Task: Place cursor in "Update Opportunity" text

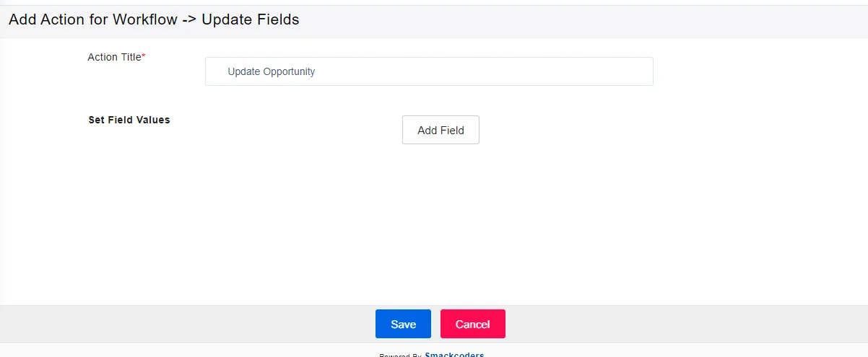Action: tap(272, 72)
